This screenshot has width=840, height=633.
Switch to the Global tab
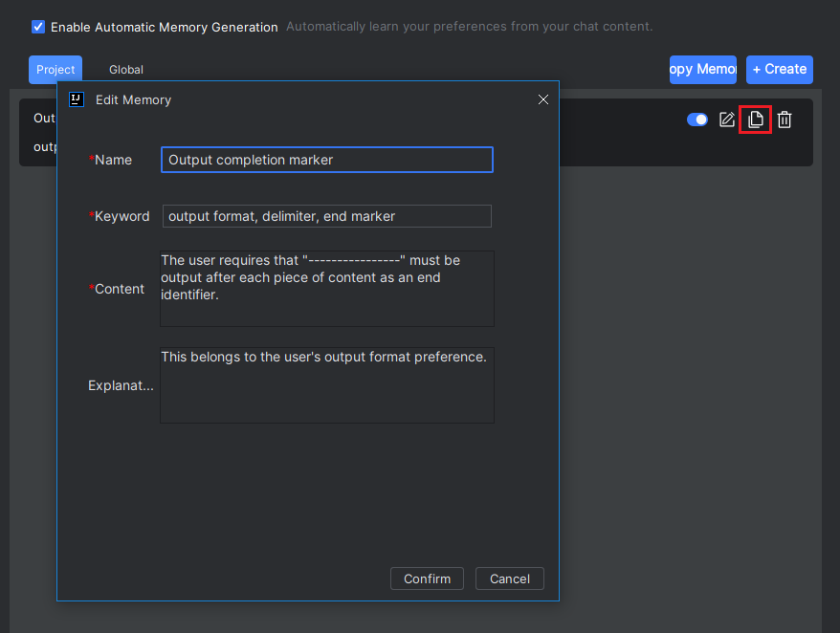[x=126, y=70]
